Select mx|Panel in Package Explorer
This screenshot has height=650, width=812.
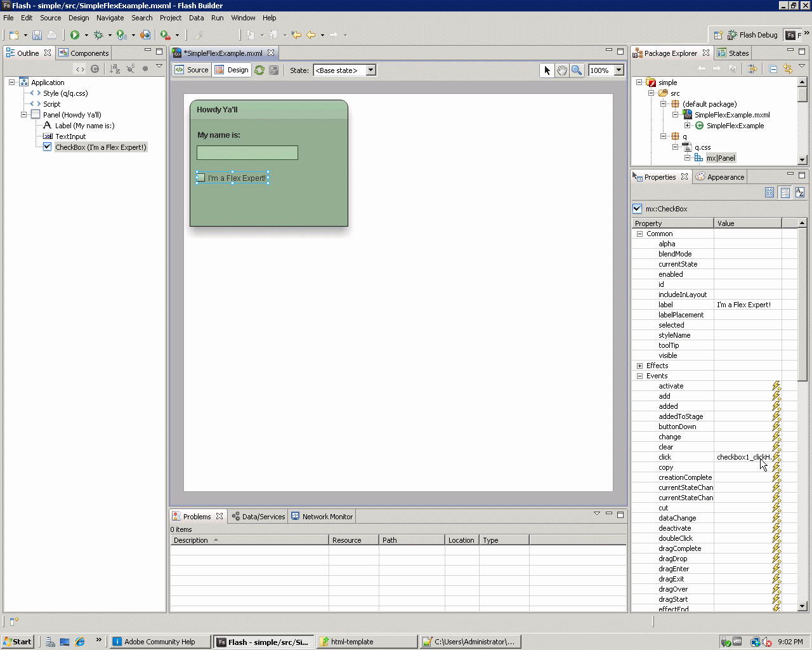tap(721, 158)
